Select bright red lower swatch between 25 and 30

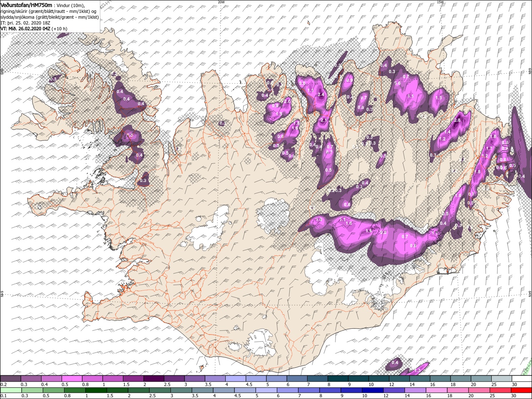pos(501,390)
